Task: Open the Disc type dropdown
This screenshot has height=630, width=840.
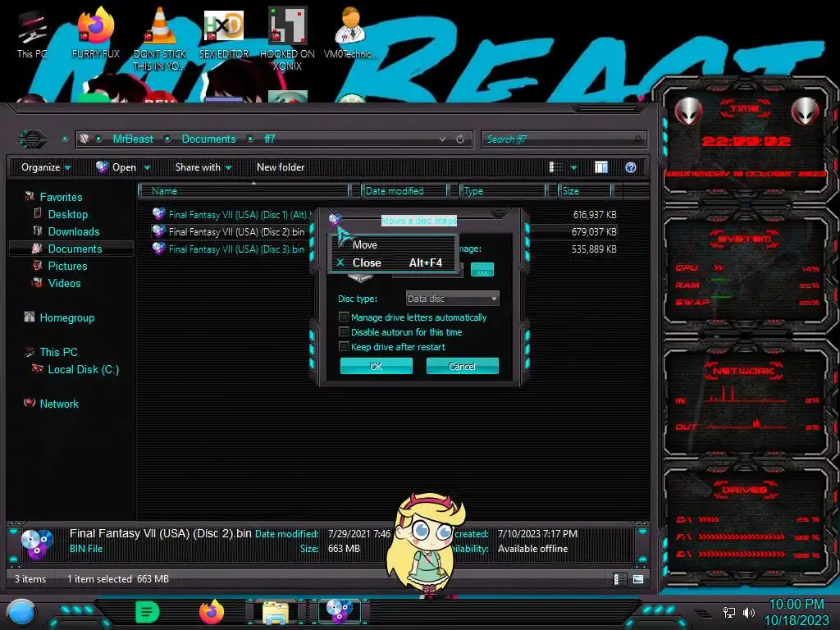Action: pos(452,299)
